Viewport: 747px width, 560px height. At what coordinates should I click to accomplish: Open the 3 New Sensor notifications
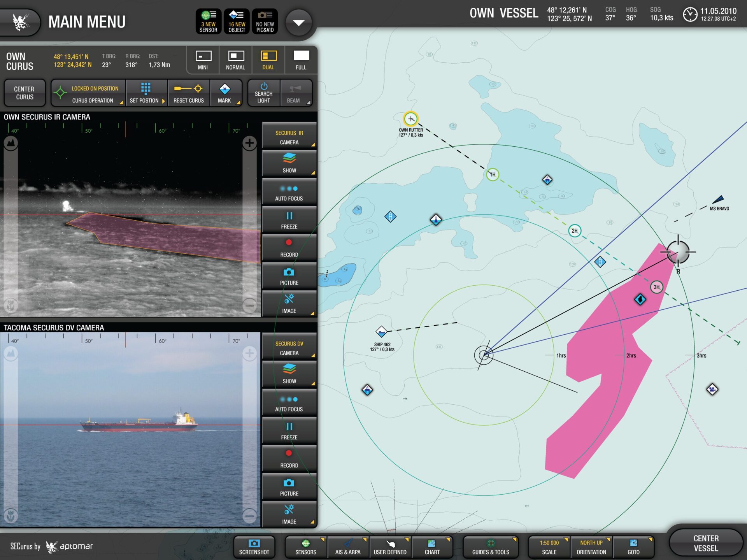coord(208,21)
